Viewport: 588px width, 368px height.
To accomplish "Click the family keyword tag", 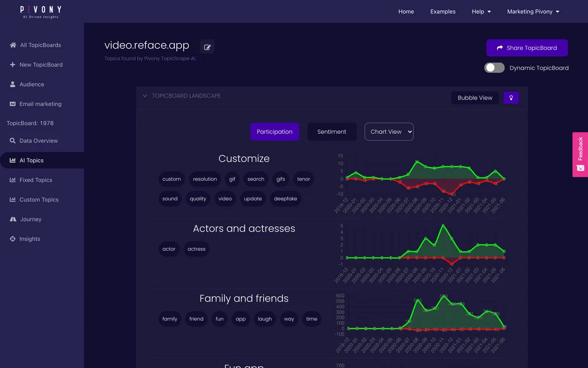I will point(170,319).
